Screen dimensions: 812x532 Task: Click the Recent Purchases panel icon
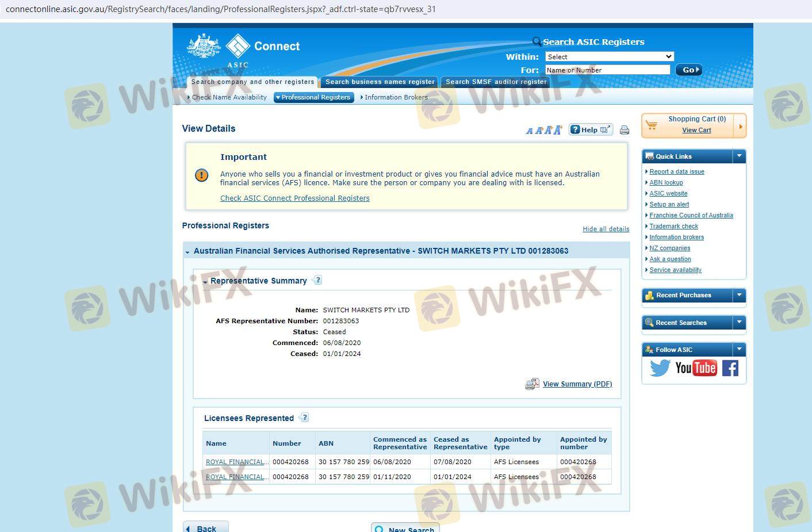pos(649,296)
